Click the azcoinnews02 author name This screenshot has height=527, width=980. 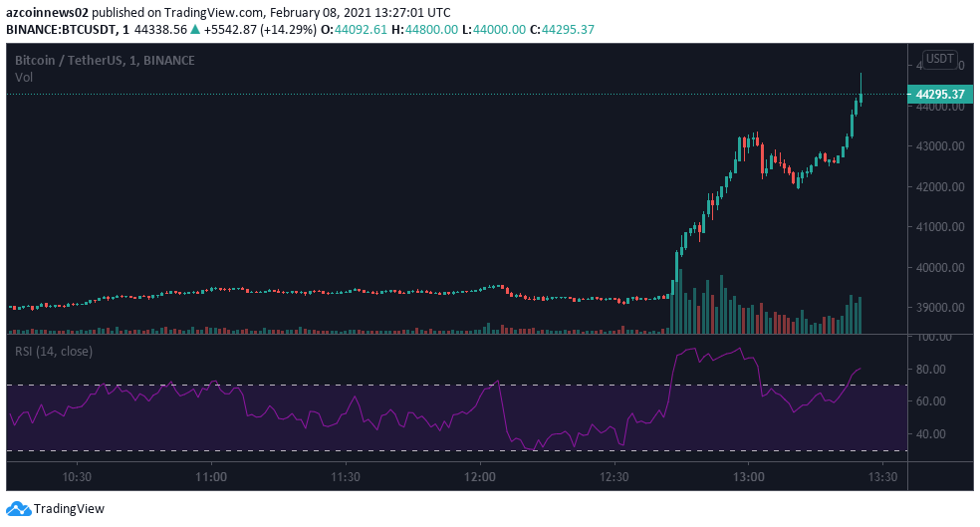click(48, 13)
